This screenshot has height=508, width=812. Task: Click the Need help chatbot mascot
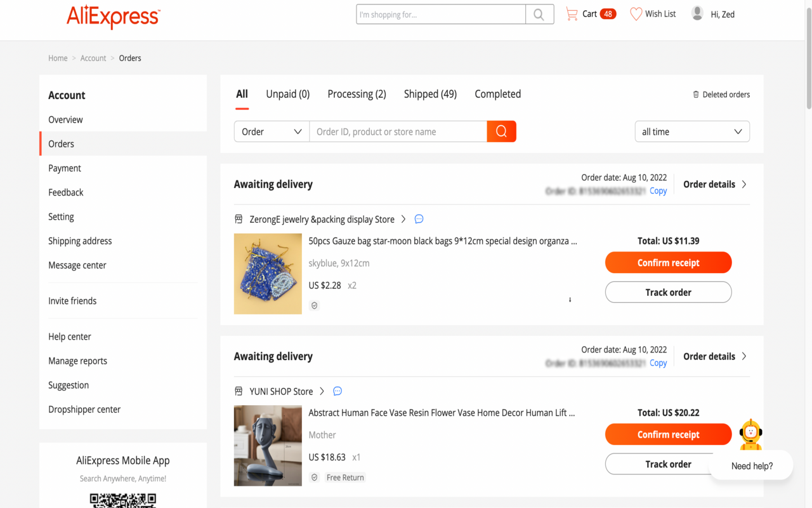coord(751,434)
